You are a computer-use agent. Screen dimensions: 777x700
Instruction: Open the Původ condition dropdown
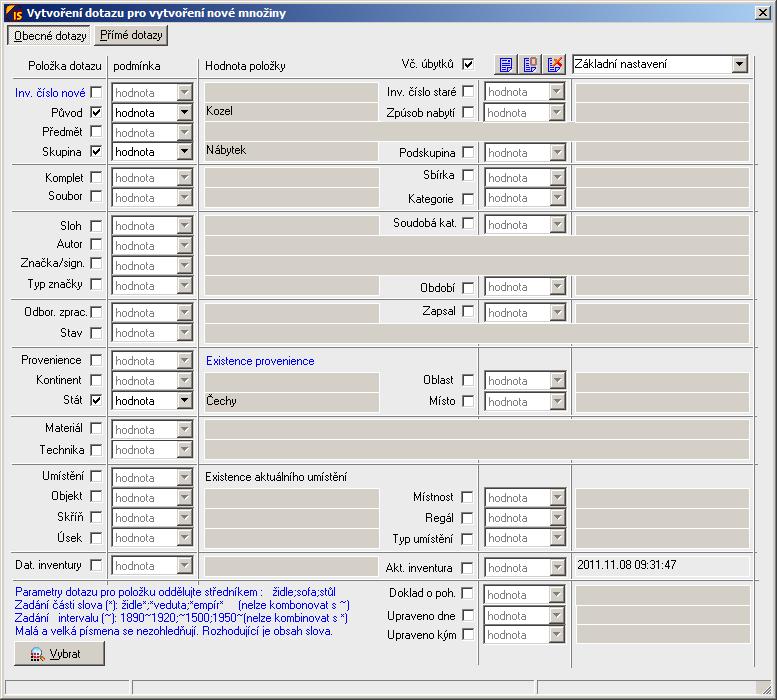[184, 112]
